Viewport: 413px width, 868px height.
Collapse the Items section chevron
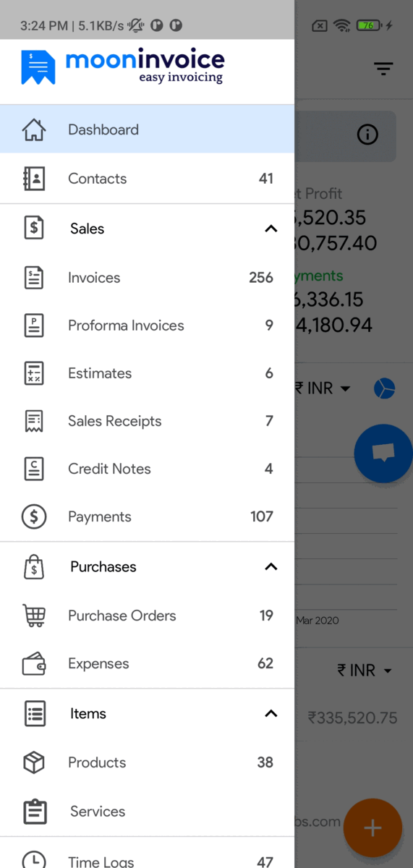point(271,714)
